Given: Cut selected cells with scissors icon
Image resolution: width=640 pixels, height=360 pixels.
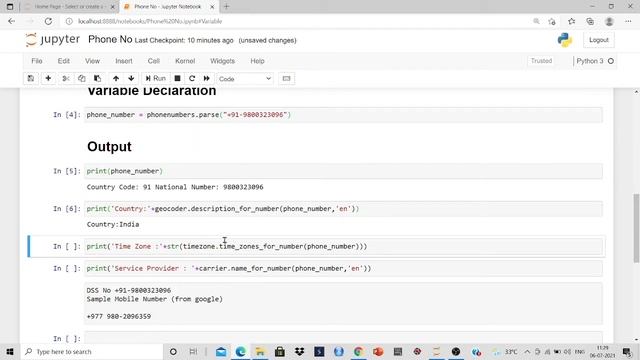Looking at the screenshot, I should (66, 78).
